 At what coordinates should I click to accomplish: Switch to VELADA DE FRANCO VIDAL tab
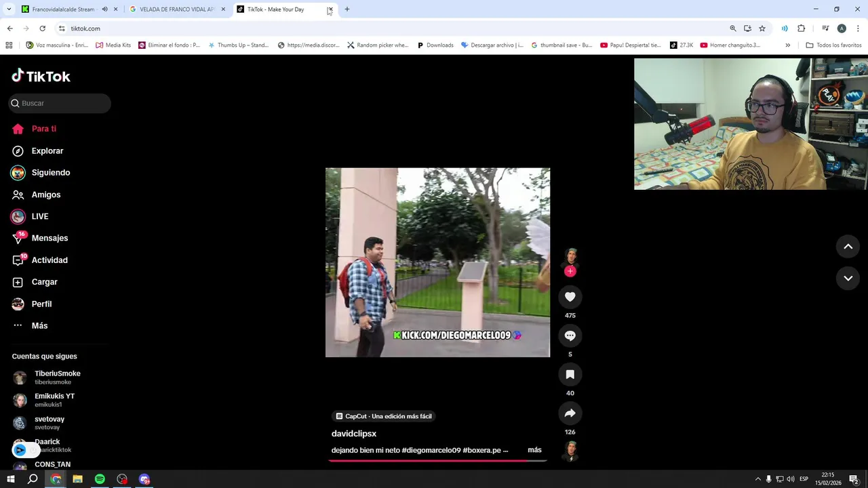coord(177,9)
